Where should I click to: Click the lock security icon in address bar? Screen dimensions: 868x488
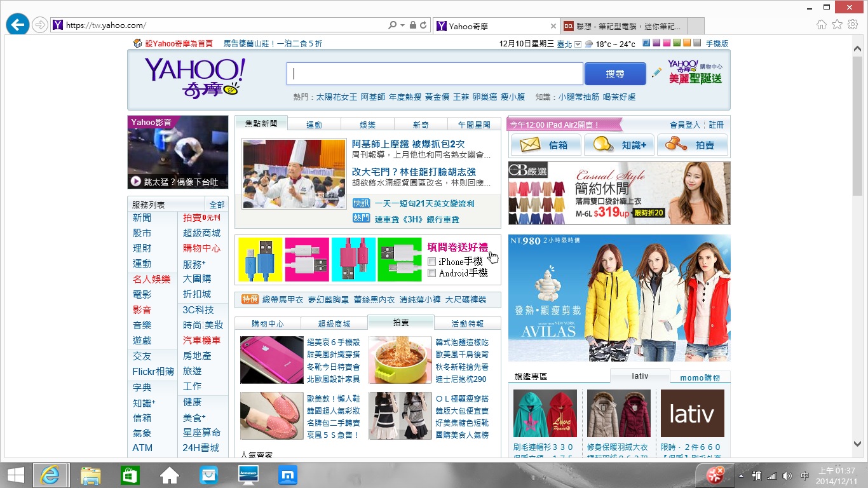click(x=413, y=25)
